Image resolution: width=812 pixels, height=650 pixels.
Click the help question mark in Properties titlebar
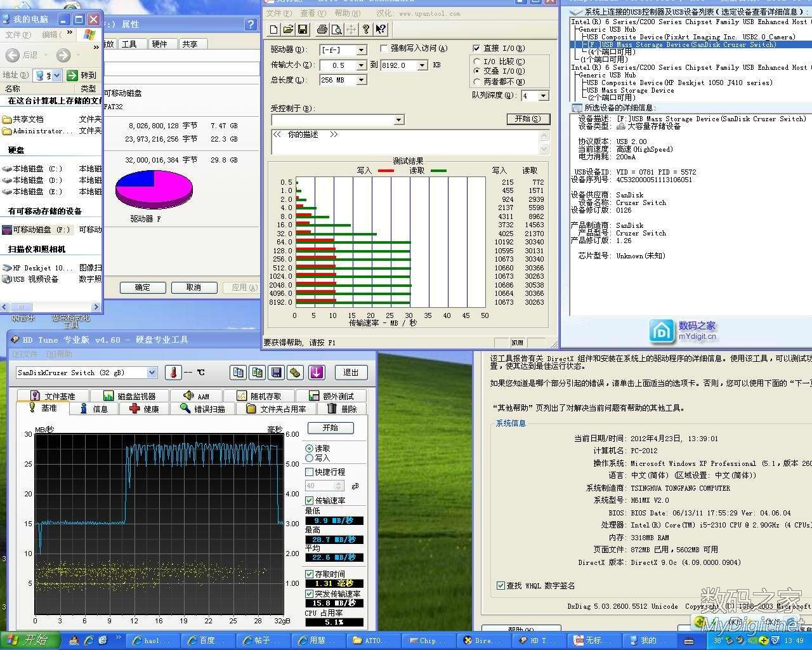pos(250,24)
